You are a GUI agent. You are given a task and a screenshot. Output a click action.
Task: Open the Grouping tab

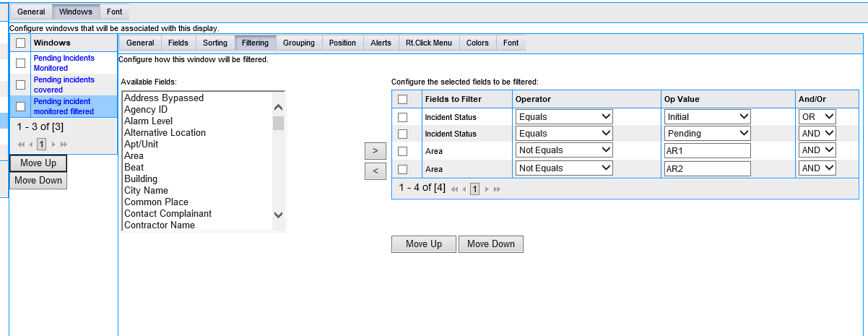coord(299,43)
